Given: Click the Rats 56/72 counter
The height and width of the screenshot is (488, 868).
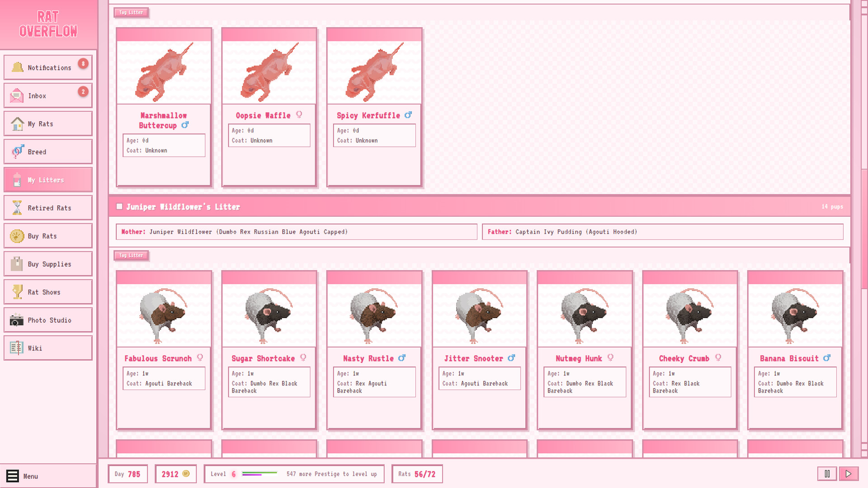Looking at the screenshot, I should click(417, 474).
